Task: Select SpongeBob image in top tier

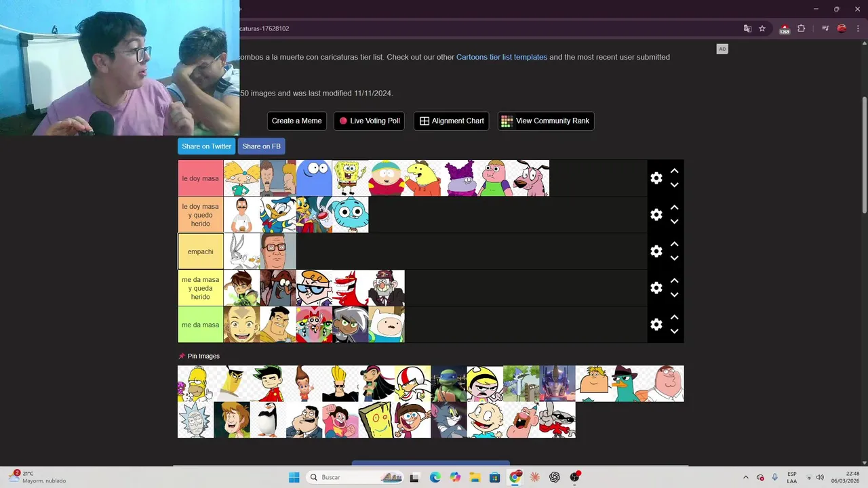Action: tap(350, 178)
